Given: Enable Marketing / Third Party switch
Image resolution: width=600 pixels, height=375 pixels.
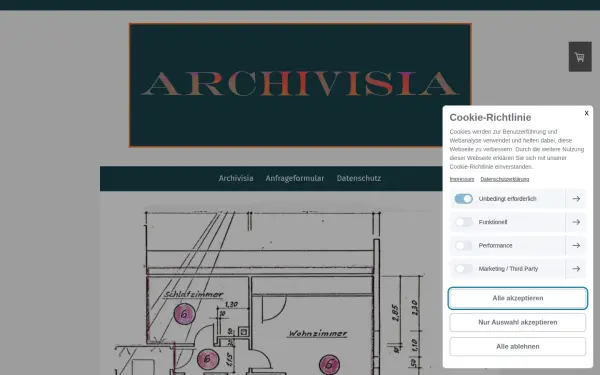Looking at the screenshot, I should click(x=463, y=269).
